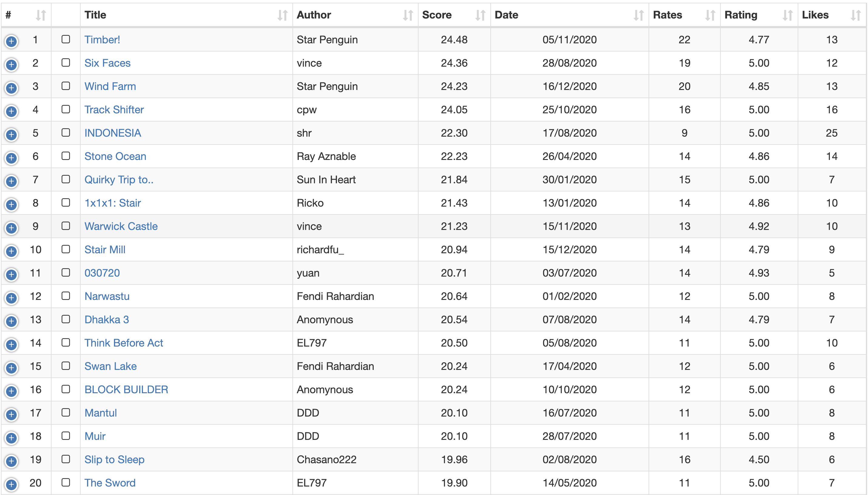Click the Author column header label

tap(314, 15)
